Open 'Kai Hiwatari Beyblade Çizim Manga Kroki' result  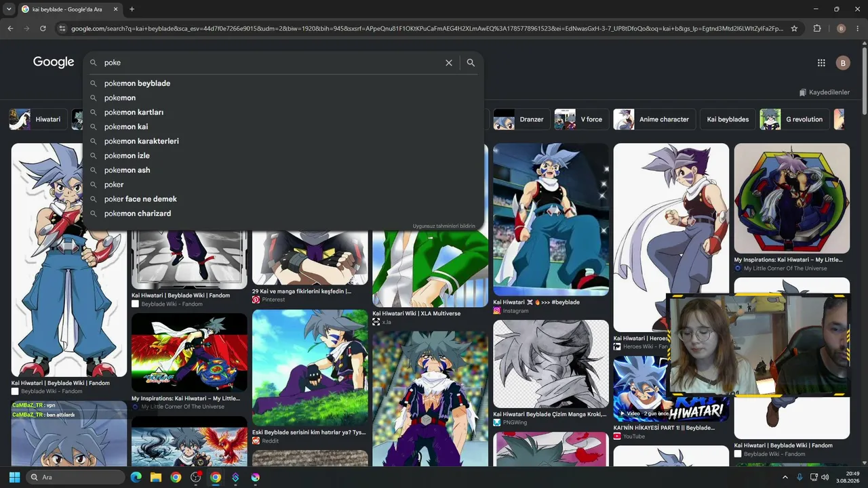coord(549,414)
